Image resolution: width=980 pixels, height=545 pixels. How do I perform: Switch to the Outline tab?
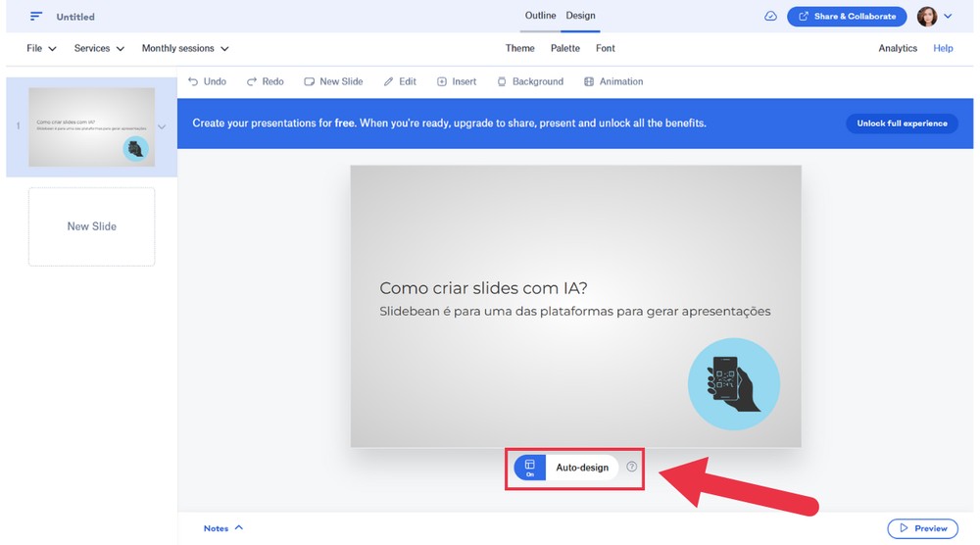click(x=540, y=16)
